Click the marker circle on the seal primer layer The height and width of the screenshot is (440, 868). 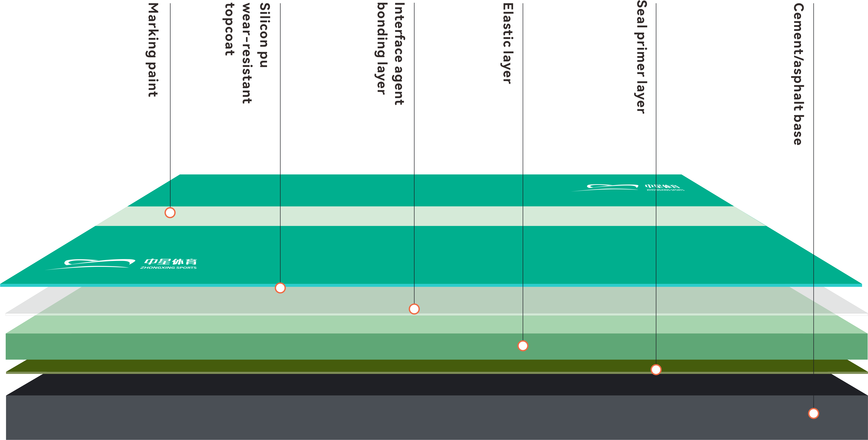(656, 370)
